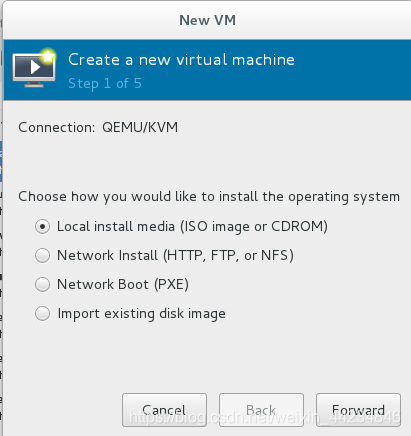Click the Cancel button
This screenshot has width=411, height=436.
click(164, 410)
